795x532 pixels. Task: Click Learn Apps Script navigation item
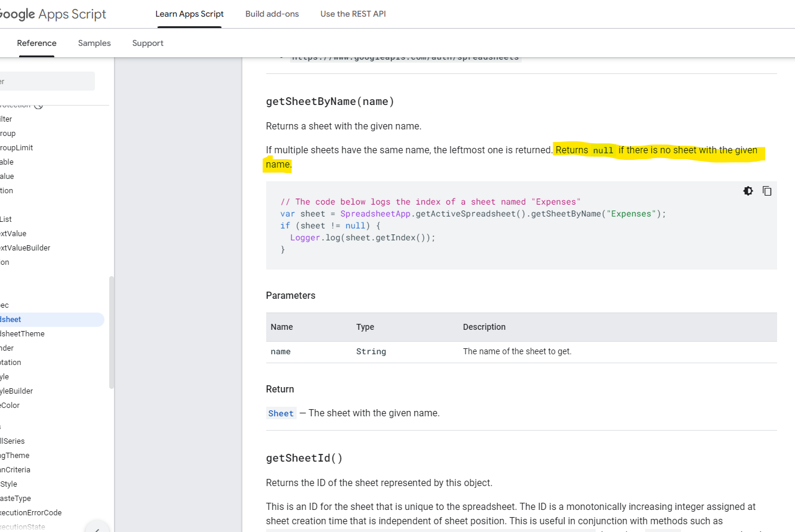(189, 14)
